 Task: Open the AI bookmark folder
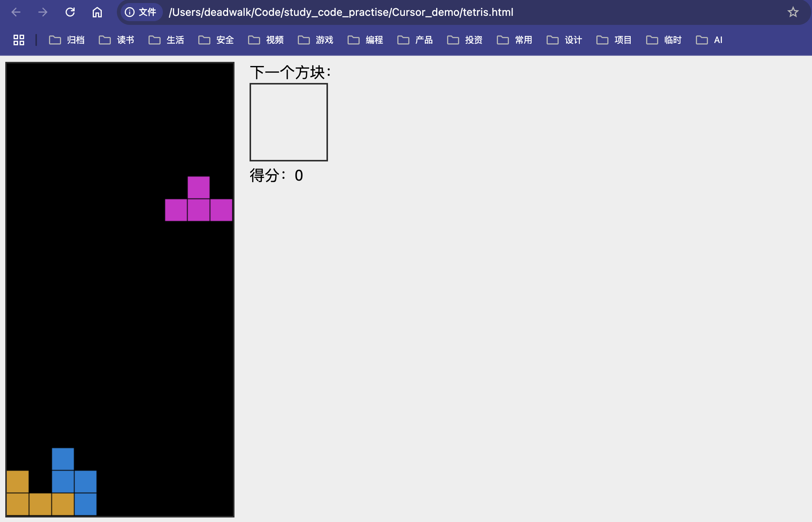pyautogui.click(x=709, y=40)
